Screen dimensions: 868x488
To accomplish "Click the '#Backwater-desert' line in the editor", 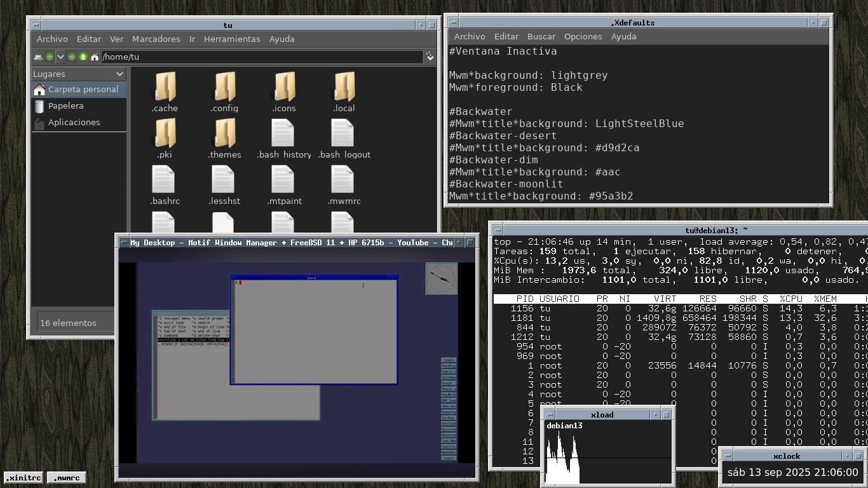I will (503, 135).
